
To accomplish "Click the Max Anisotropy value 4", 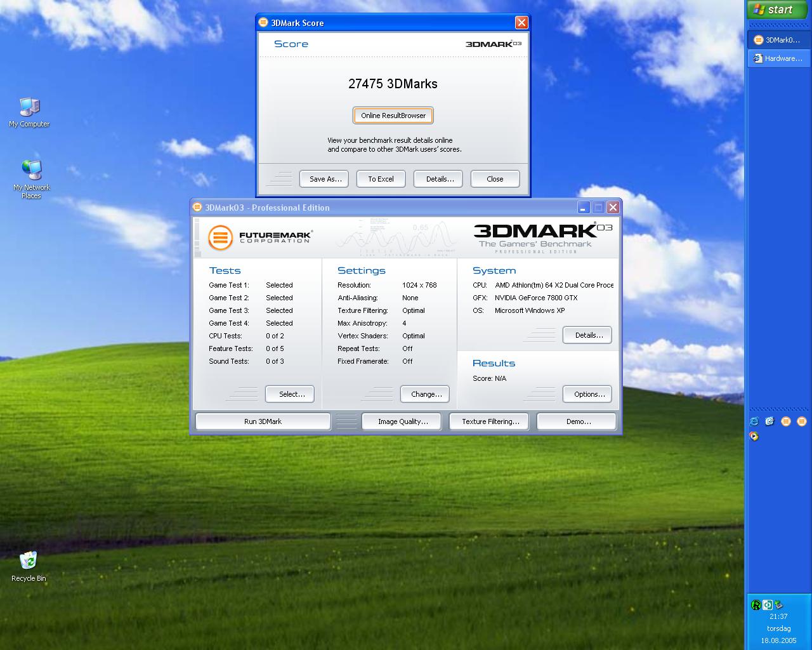I will tap(404, 323).
